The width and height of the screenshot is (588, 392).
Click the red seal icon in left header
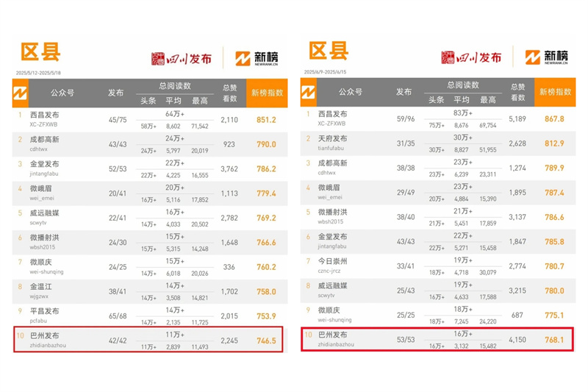pos(159,58)
